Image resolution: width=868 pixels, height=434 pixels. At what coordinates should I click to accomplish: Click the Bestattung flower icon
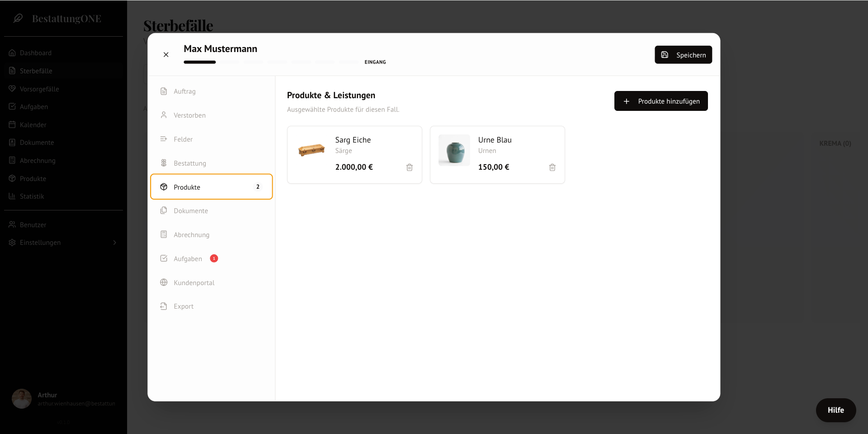click(164, 163)
